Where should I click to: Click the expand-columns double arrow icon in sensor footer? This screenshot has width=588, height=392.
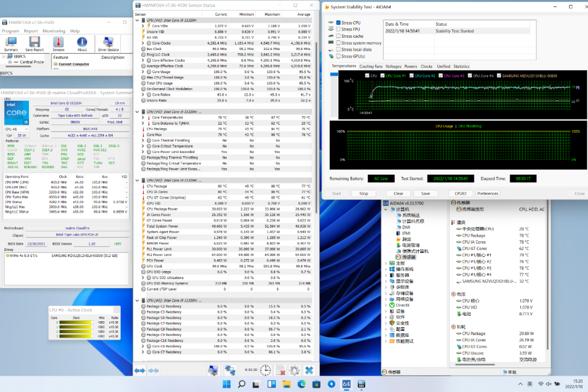point(139,371)
